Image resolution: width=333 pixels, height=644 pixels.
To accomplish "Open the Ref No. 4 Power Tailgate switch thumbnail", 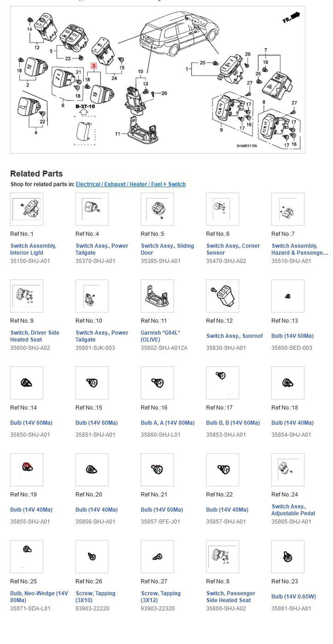I will click(x=92, y=209).
